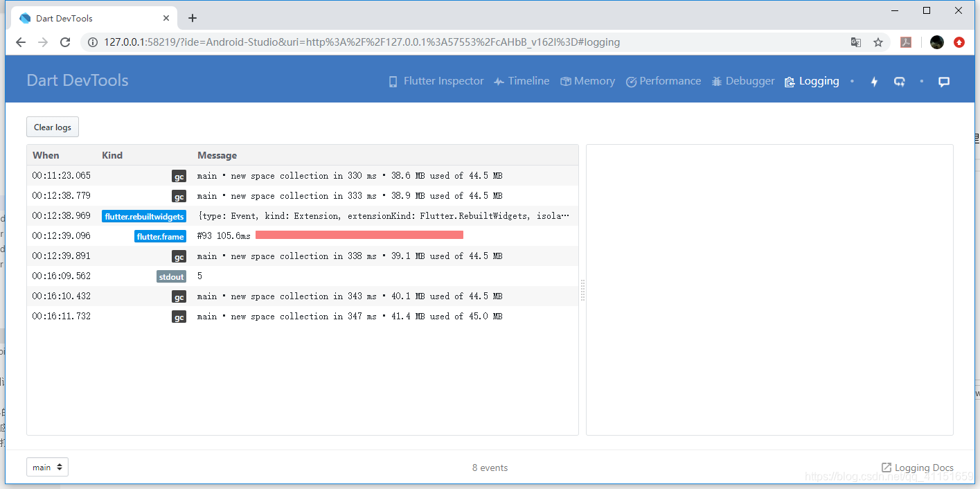Go to the Performance tab
This screenshot has height=489, width=980.
click(663, 81)
